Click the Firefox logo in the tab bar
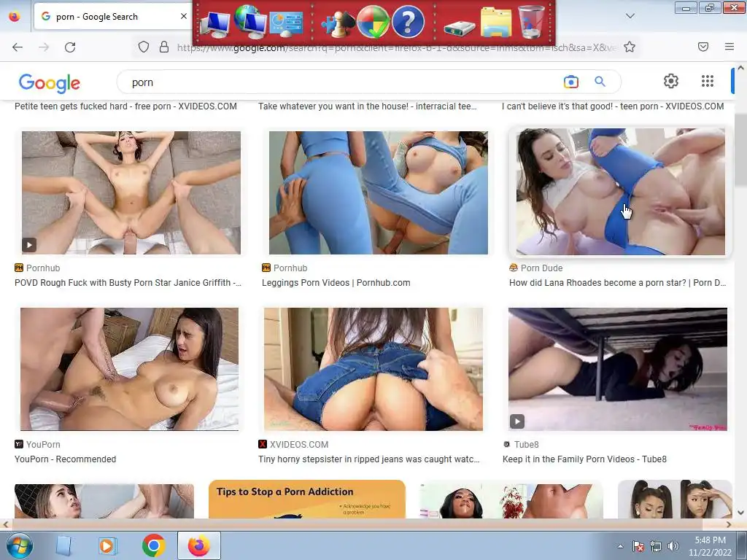Screen dimensions: 747x560 coord(15,16)
